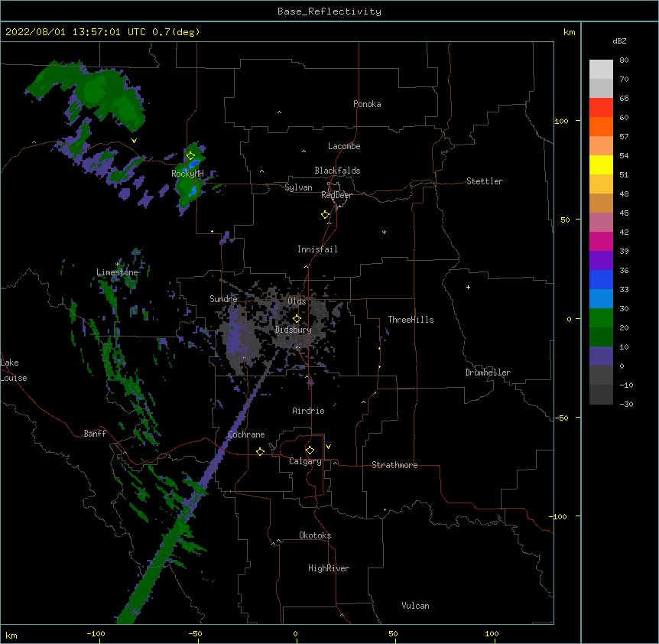Pick the bright green 20-30 dBZ swatch

pyautogui.click(x=601, y=318)
